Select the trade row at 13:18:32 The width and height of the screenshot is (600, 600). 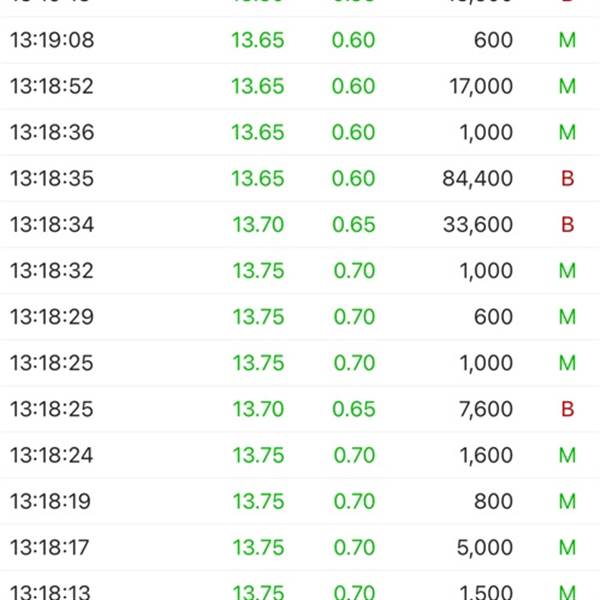[x=300, y=271]
